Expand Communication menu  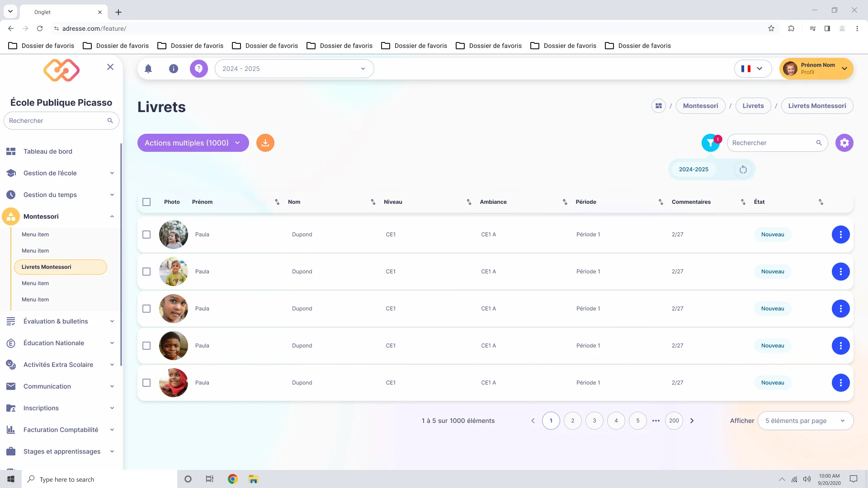(61, 386)
